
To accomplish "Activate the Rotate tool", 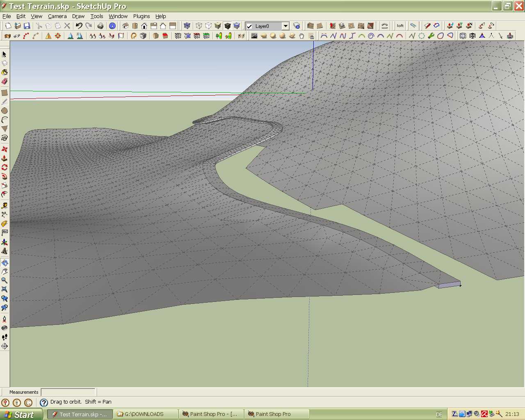I will [x=5, y=167].
